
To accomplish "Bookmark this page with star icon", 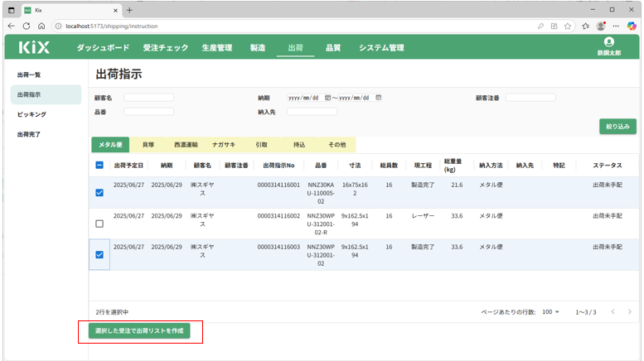I will pos(568,26).
